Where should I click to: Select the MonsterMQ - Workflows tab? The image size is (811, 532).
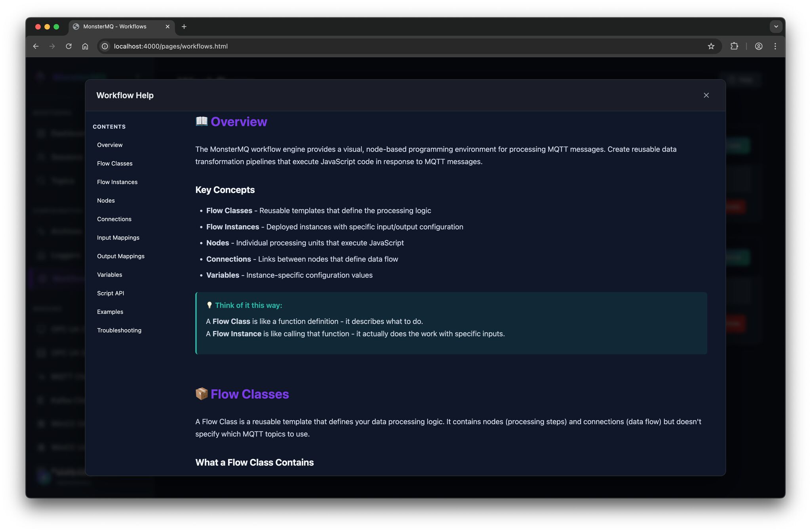click(115, 27)
